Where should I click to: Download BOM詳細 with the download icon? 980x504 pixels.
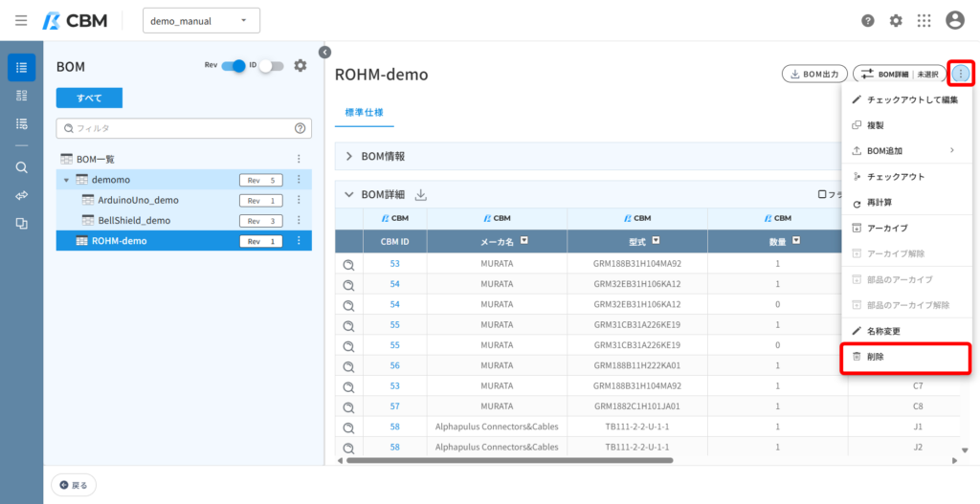click(421, 195)
